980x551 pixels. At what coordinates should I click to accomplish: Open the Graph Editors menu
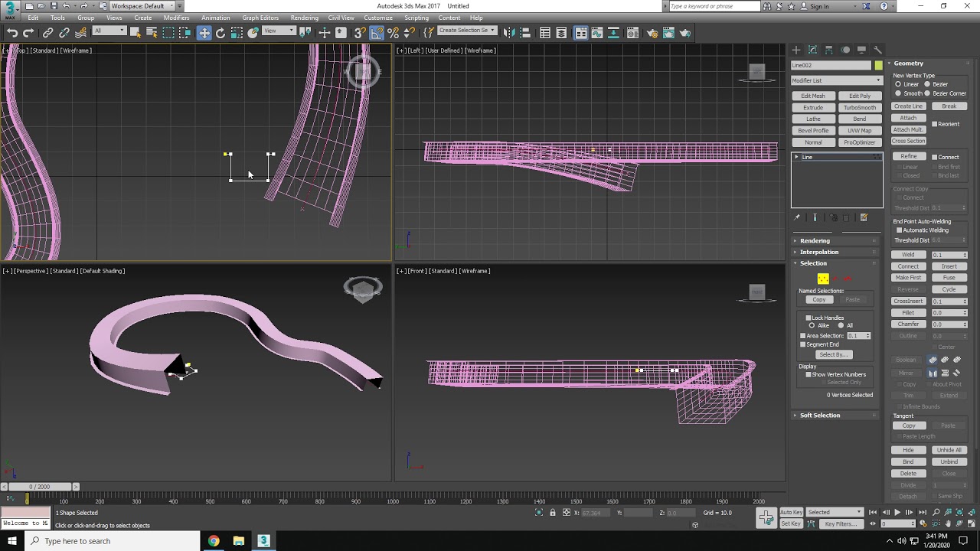pyautogui.click(x=260, y=18)
